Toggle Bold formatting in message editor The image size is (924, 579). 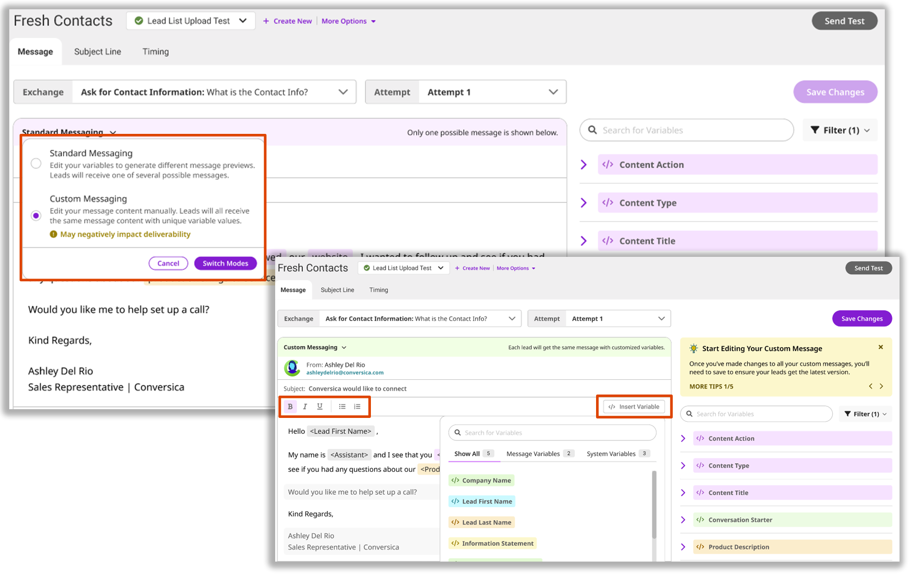coord(290,406)
